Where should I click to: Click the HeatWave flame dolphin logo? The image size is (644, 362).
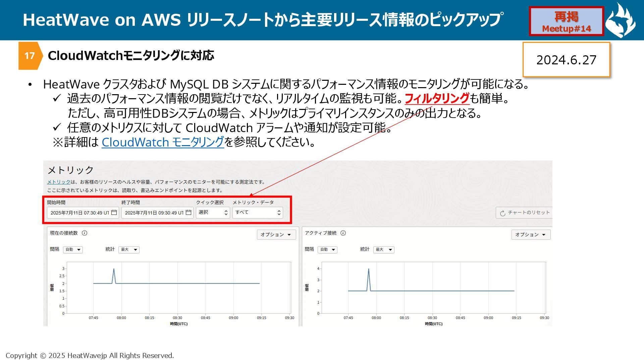[x=621, y=20]
